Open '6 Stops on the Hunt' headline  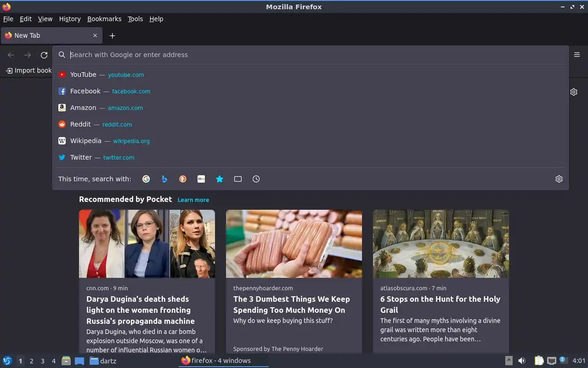tap(440, 305)
